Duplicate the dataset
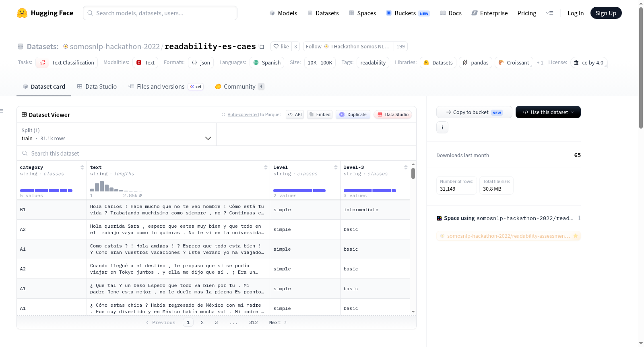Image resolution: width=644 pixels, height=347 pixels. (353, 114)
